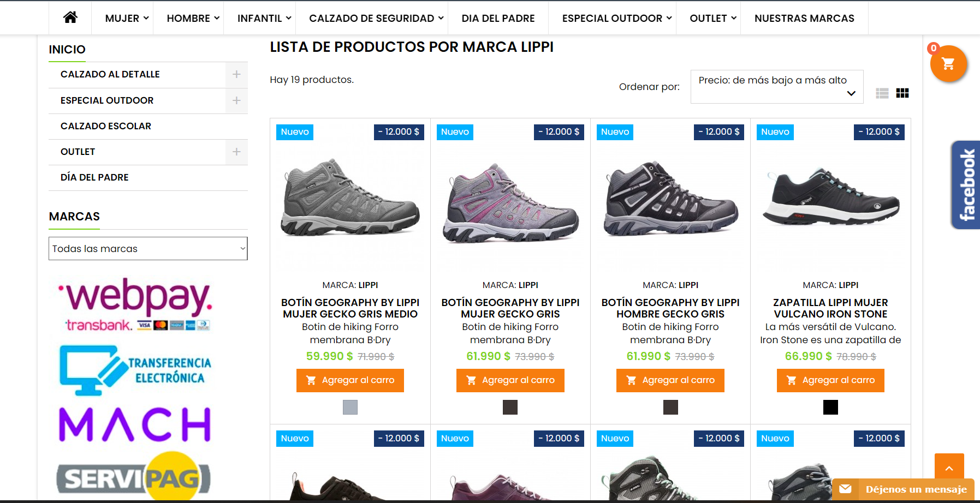Open the Todas las marcas dropdown
The height and width of the screenshot is (503, 980).
coord(148,249)
